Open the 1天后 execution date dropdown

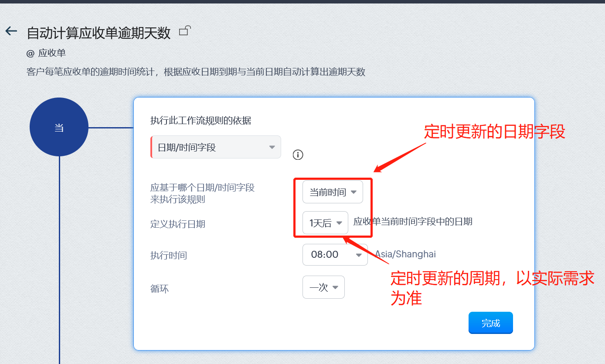325,223
